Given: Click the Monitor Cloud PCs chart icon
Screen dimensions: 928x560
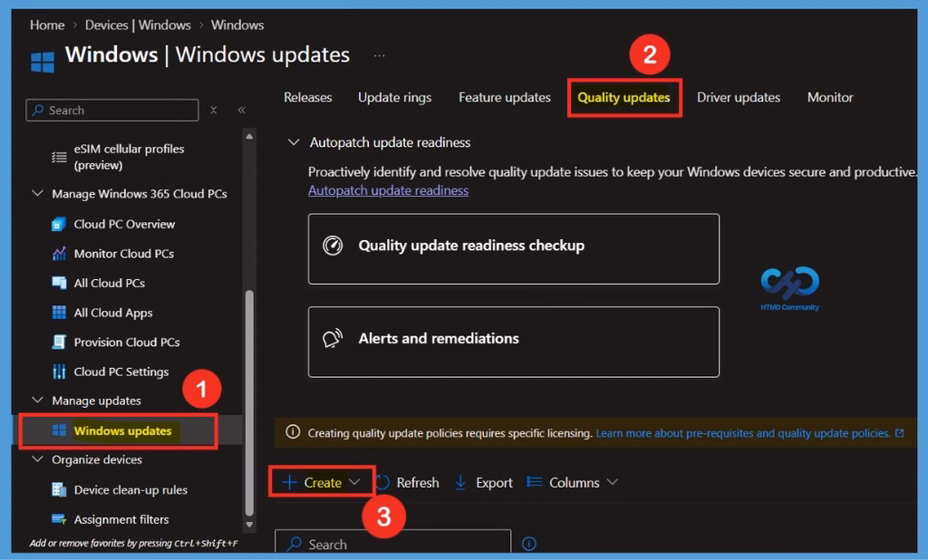Looking at the screenshot, I should pos(59,254).
